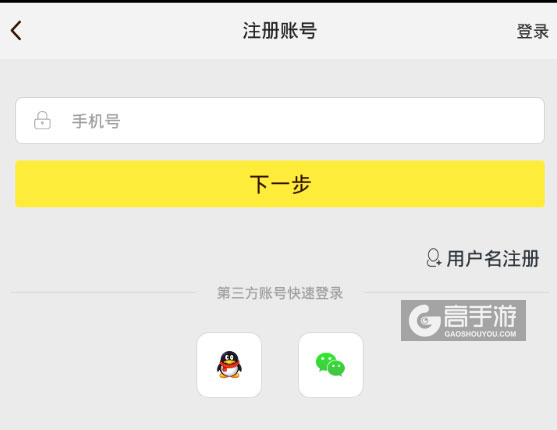Image resolution: width=557 pixels, height=430 pixels.
Task: Click the GAOSHOUYOU.COM watermark text
Action: [x=480, y=334]
